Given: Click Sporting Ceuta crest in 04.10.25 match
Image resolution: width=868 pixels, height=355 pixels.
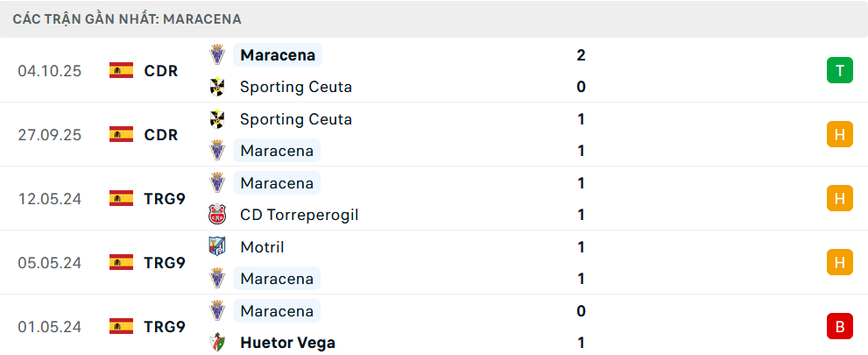Looking at the screenshot, I should pyautogui.click(x=217, y=87).
